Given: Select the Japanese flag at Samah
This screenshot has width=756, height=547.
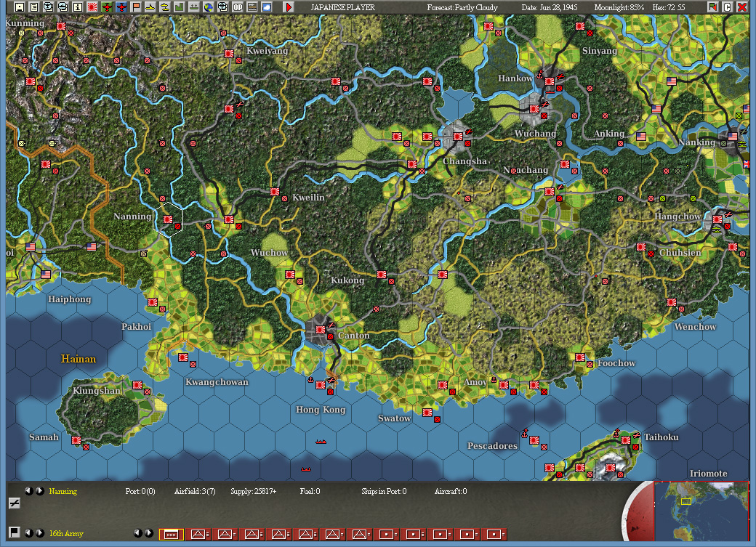Looking at the screenshot, I should pos(76,440).
